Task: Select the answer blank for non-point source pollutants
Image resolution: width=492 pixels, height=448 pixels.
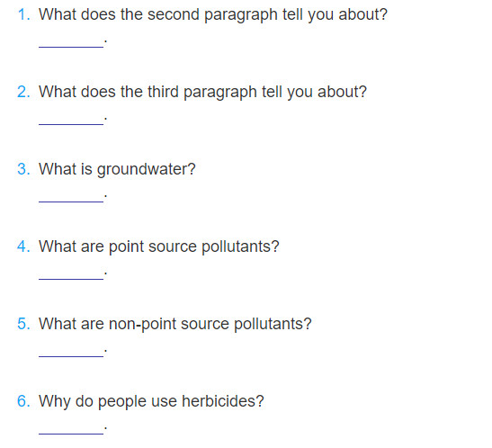Action: (x=71, y=352)
